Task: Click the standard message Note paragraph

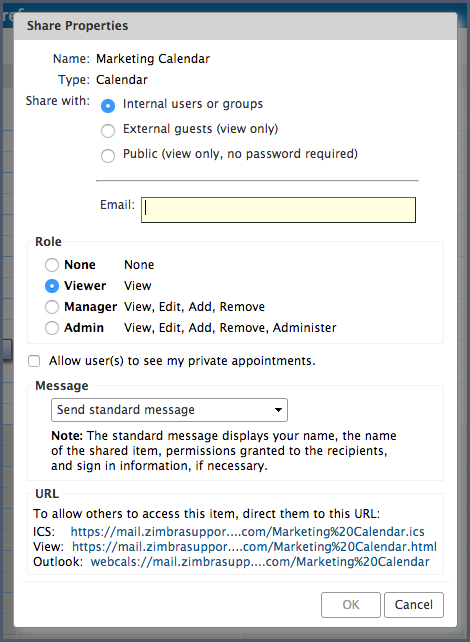Action: pyautogui.click(x=224, y=451)
